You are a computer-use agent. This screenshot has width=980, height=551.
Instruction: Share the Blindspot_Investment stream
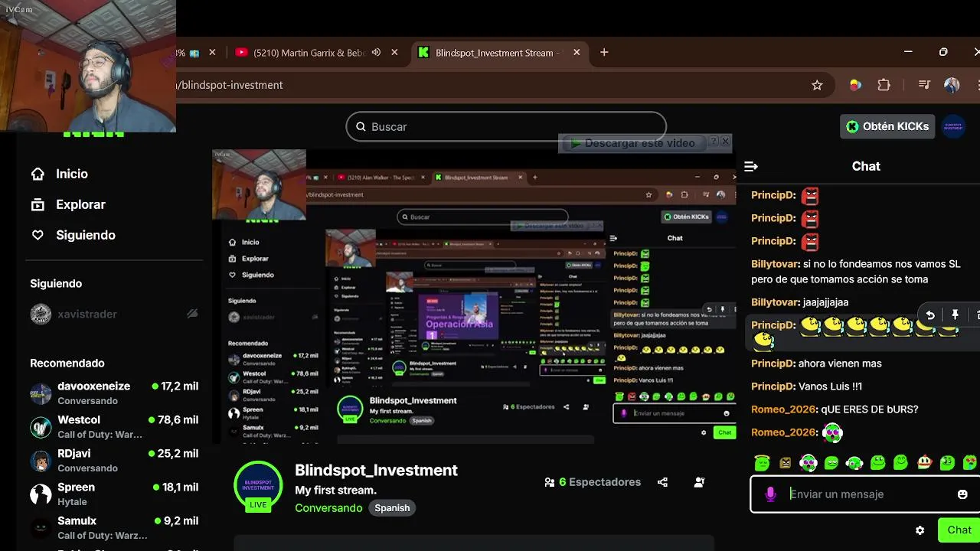(x=662, y=482)
